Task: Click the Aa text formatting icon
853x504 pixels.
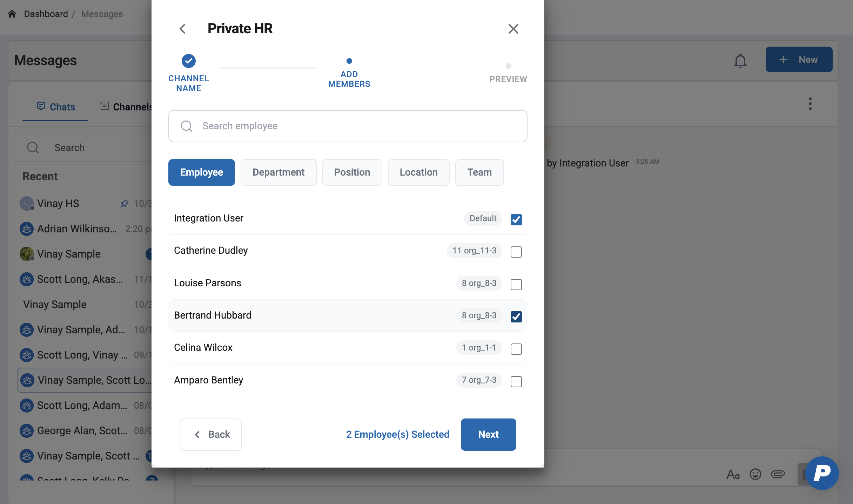Action: 733,474
